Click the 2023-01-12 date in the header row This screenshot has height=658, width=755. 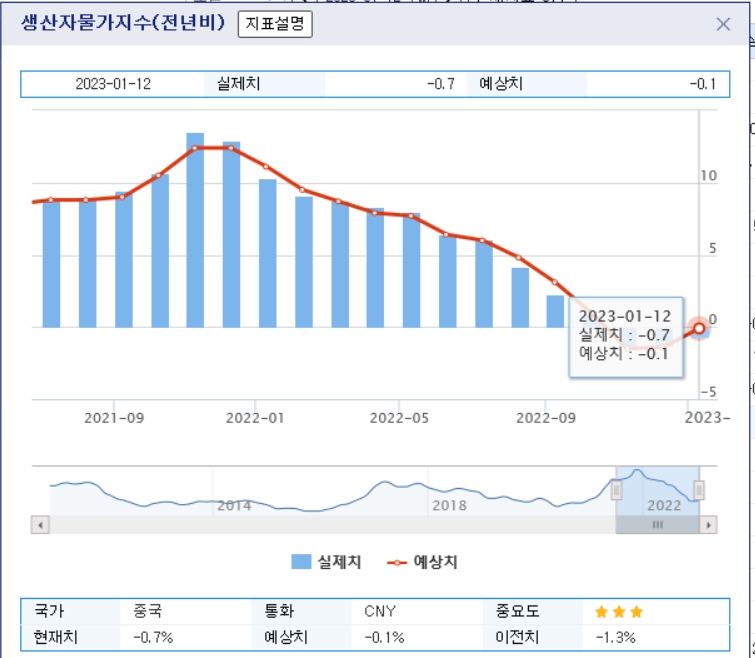[113, 84]
